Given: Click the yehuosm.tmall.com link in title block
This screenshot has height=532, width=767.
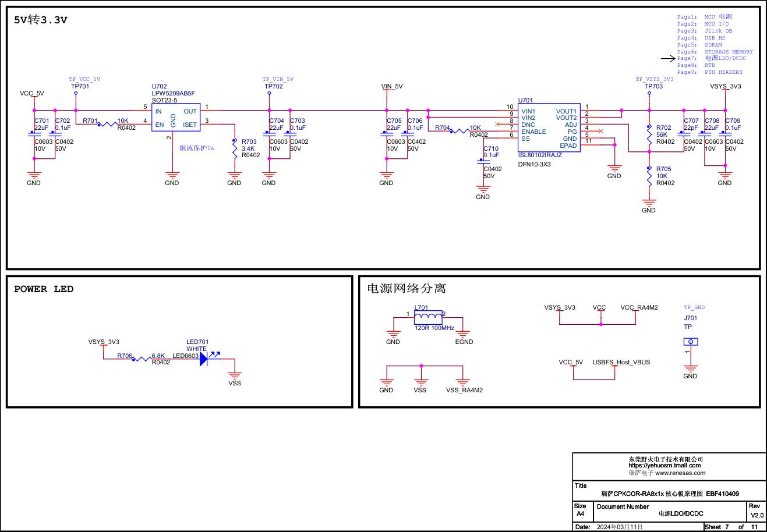Looking at the screenshot, I should point(665,466).
